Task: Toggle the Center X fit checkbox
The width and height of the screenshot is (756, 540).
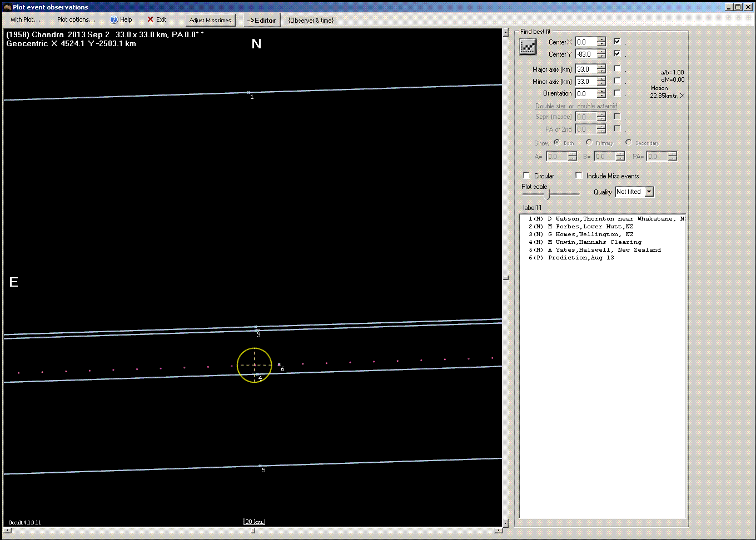Action: pos(617,42)
